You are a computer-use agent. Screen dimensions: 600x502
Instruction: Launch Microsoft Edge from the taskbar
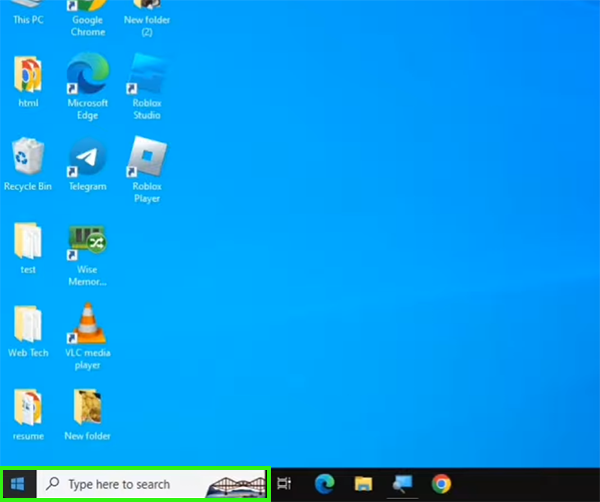click(324, 484)
